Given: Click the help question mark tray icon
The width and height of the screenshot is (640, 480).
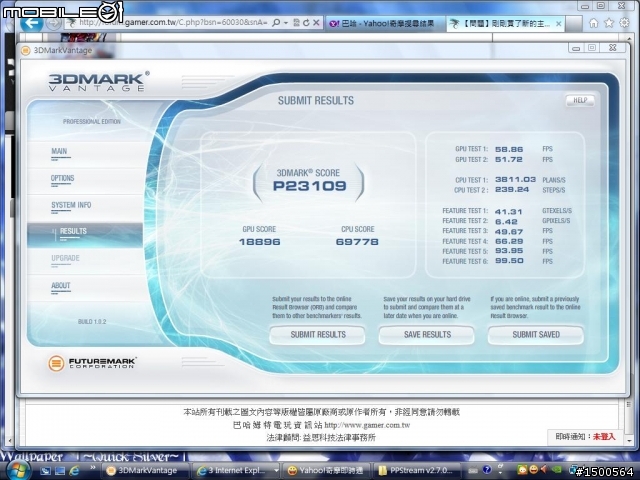Looking at the screenshot, I should (x=487, y=471).
